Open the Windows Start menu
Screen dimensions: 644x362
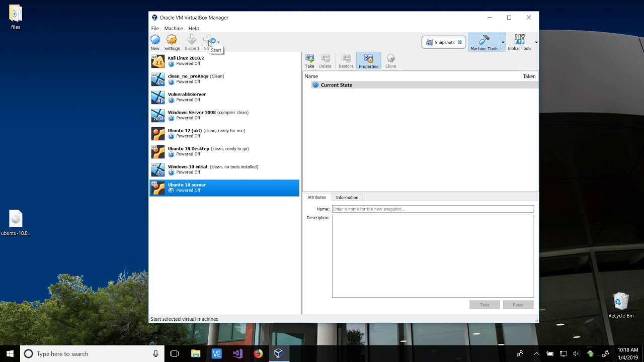(x=10, y=353)
